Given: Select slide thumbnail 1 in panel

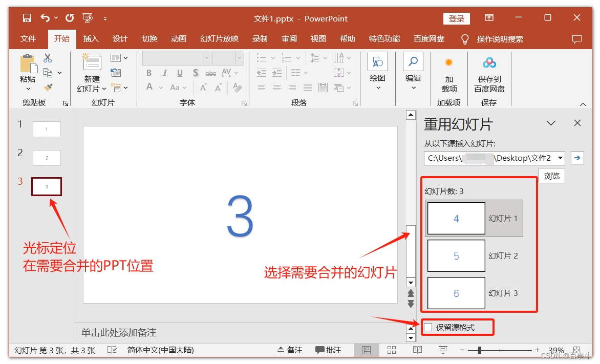Looking at the screenshot, I should click(46, 129).
